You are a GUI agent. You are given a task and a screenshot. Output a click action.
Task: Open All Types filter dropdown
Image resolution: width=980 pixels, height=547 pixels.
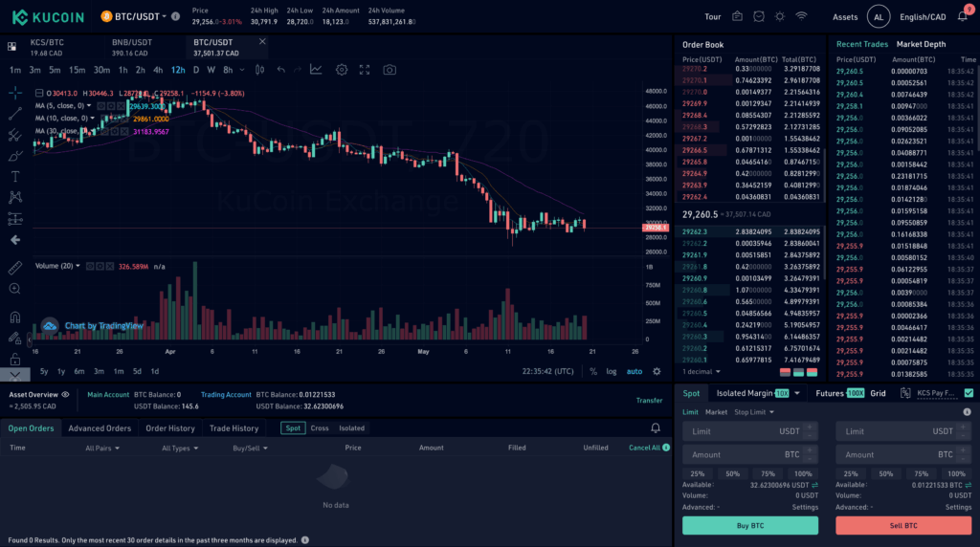(x=179, y=448)
